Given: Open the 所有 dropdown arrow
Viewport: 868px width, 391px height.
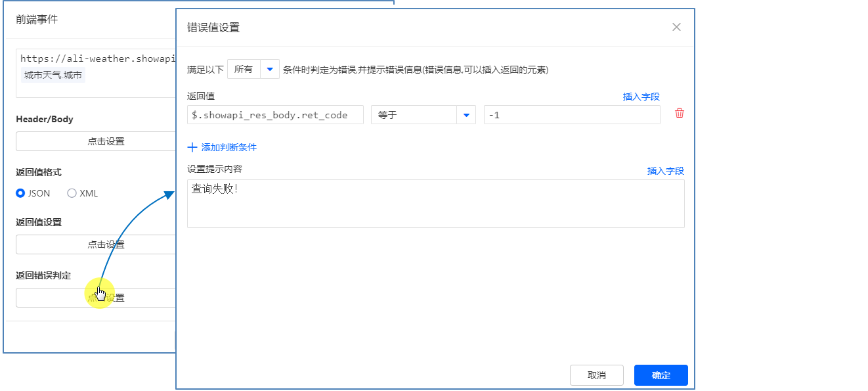Looking at the screenshot, I should tap(269, 69).
